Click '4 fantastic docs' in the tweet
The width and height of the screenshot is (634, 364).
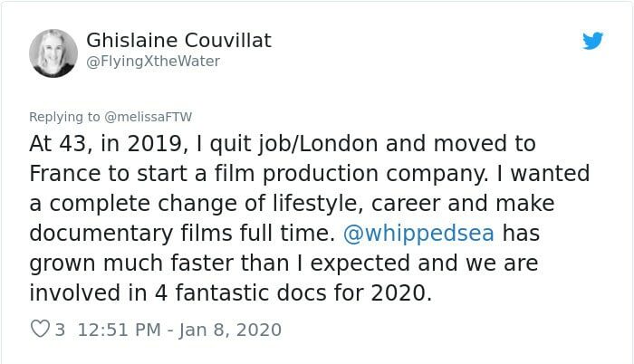(x=241, y=292)
